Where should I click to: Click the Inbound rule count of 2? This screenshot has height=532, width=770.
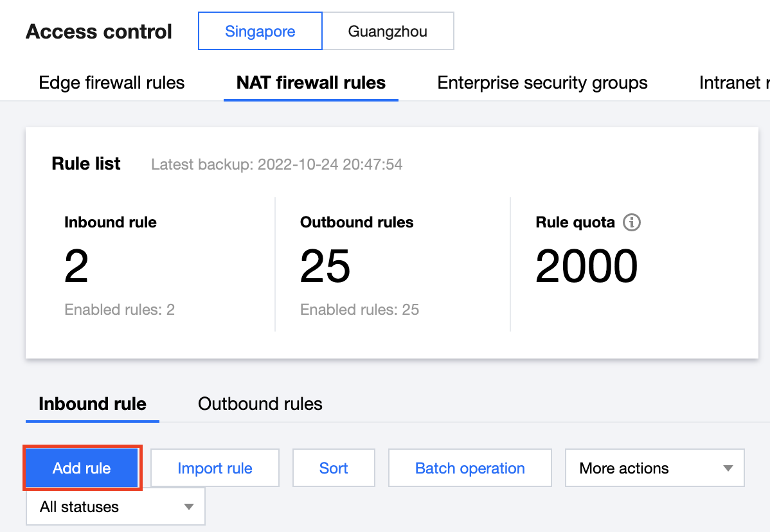[x=76, y=267]
